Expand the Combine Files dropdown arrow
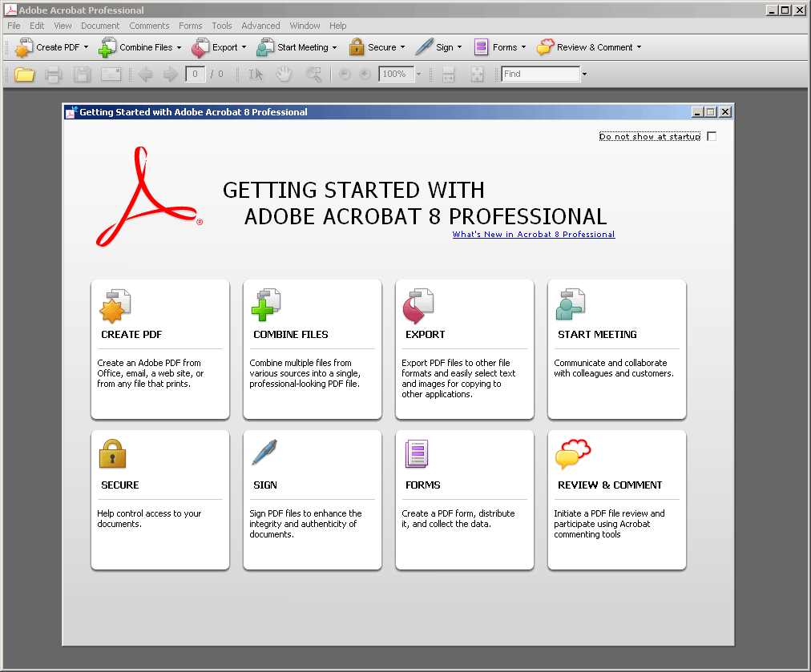 [179, 47]
